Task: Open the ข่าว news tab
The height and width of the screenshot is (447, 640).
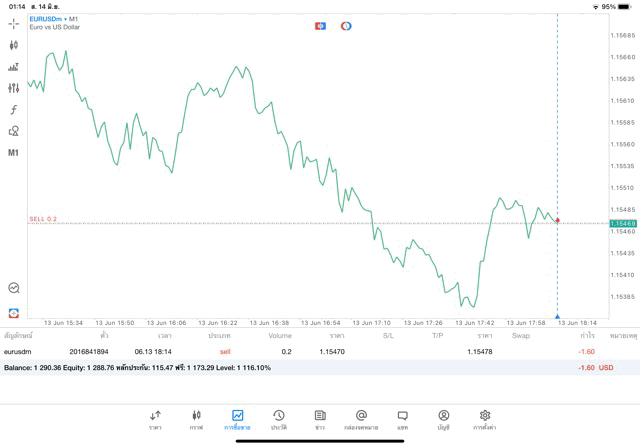Action: point(320,419)
